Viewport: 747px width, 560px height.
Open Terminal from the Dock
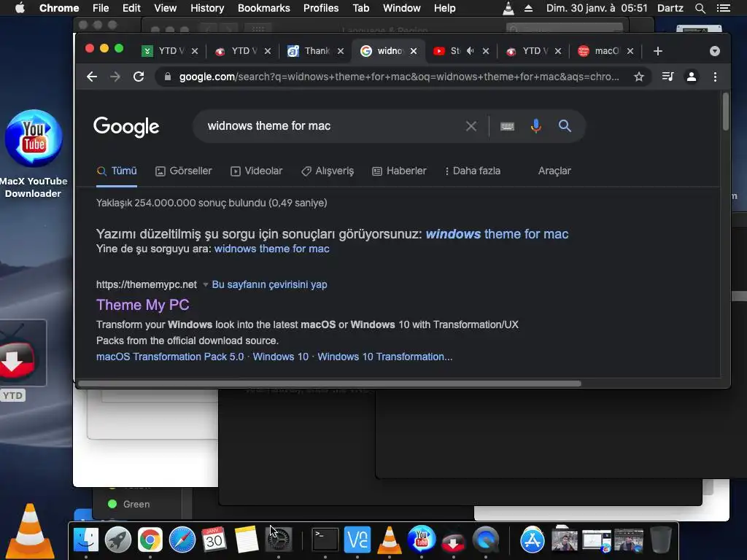pyautogui.click(x=325, y=540)
